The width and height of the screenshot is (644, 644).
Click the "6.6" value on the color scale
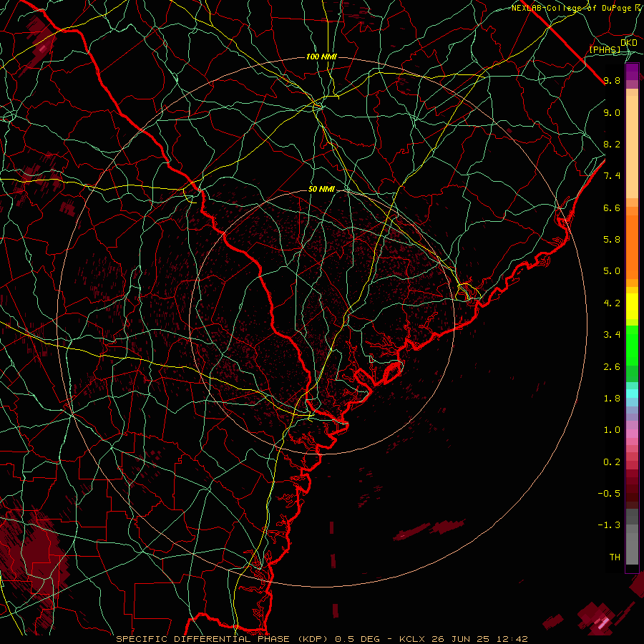point(612,208)
